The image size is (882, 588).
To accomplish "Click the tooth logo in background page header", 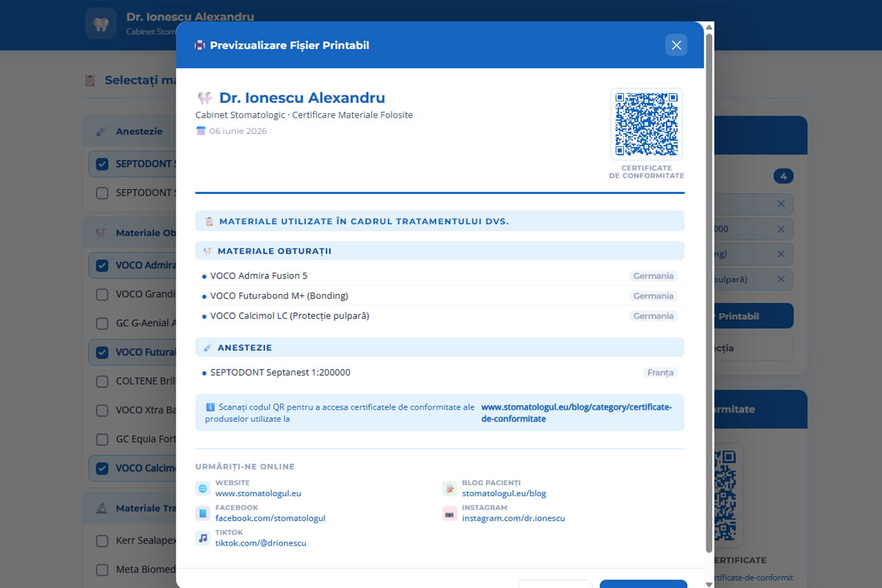I will 101,24.
